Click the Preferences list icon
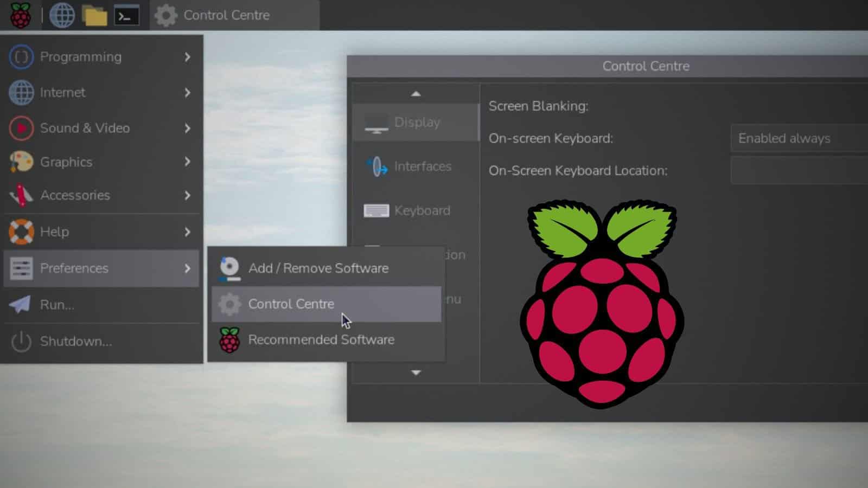The image size is (868, 488). pos(21,268)
